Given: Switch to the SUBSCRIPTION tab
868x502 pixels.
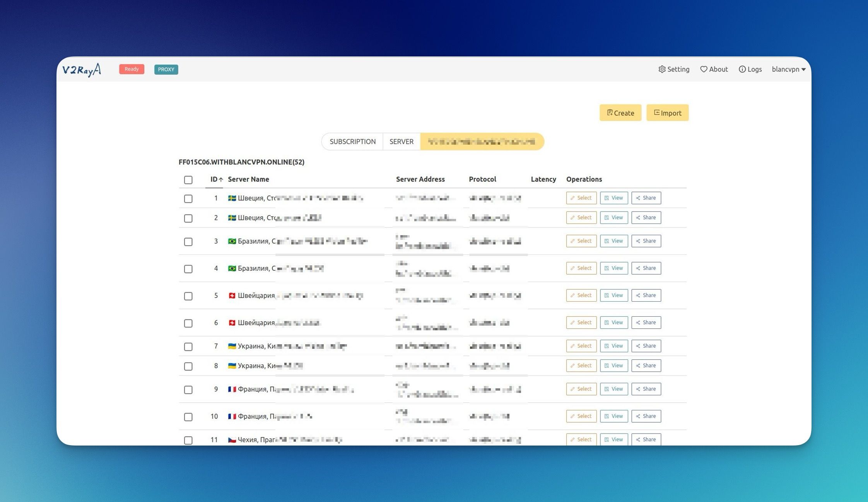Looking at the screenshot, I should tap(352, 142).
